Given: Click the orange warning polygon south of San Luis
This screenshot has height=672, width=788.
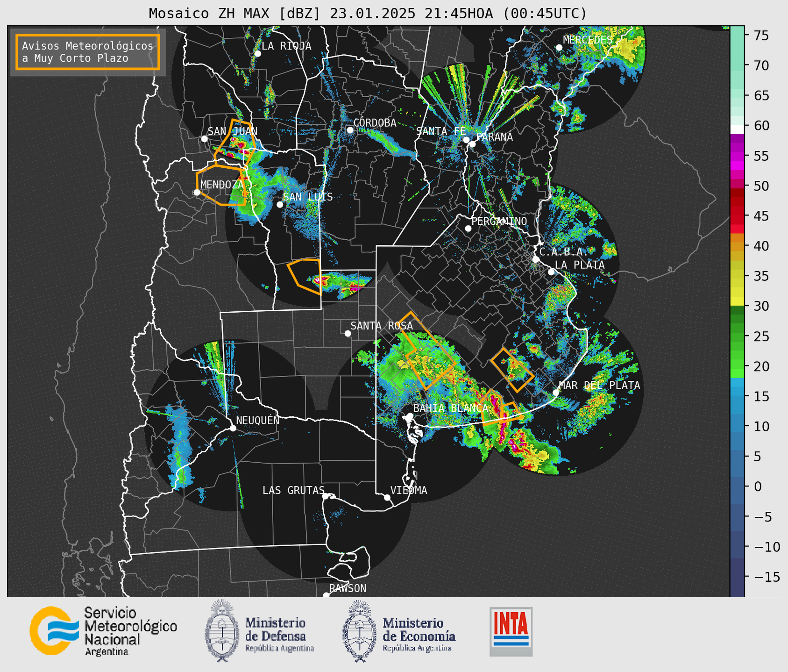Looking at the screenshot, I should pos(304,276).
